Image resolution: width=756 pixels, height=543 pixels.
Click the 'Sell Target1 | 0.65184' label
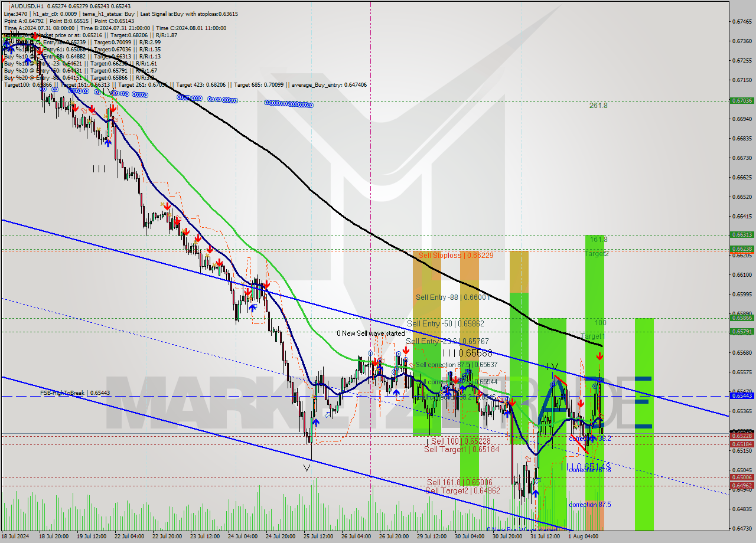tap(462, 449)
